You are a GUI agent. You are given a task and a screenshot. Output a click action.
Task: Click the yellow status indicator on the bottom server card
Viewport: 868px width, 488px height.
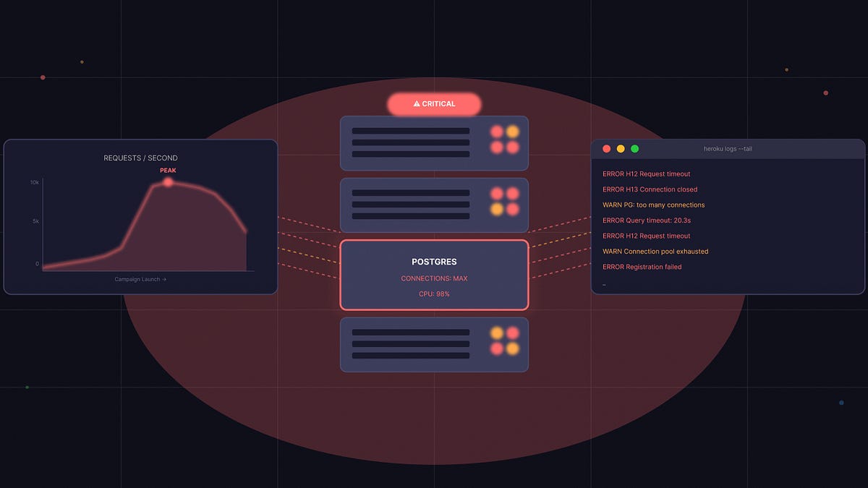(x=498, y=333)
